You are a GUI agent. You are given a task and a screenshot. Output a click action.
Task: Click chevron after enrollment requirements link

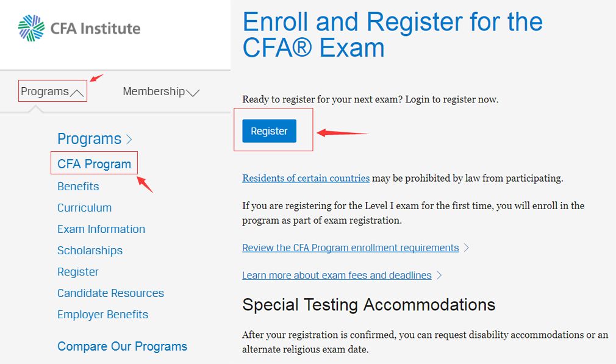[x=467, y=248]
